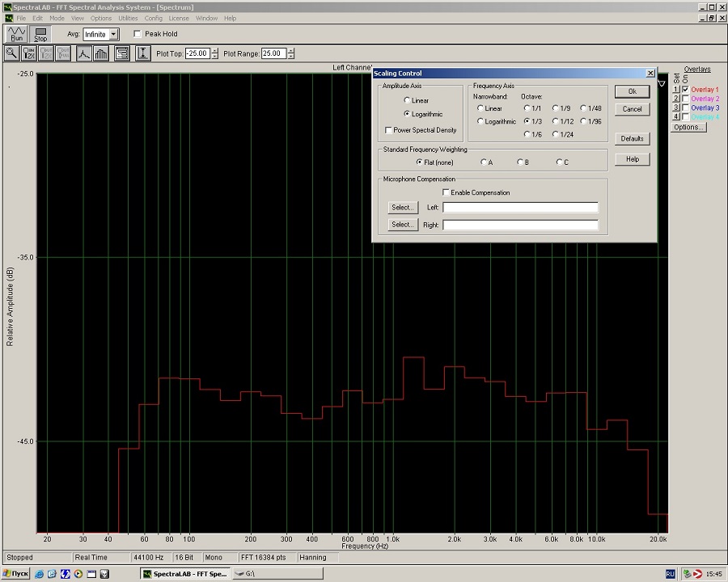Open the Utilities menu
728x582 pixels.
pyautogui.click(x=128, y=18)
